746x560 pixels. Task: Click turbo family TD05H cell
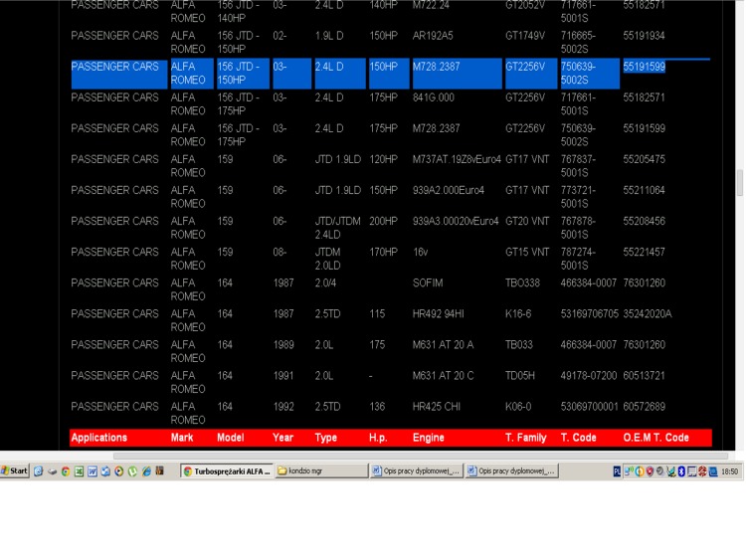pos(520,376)
